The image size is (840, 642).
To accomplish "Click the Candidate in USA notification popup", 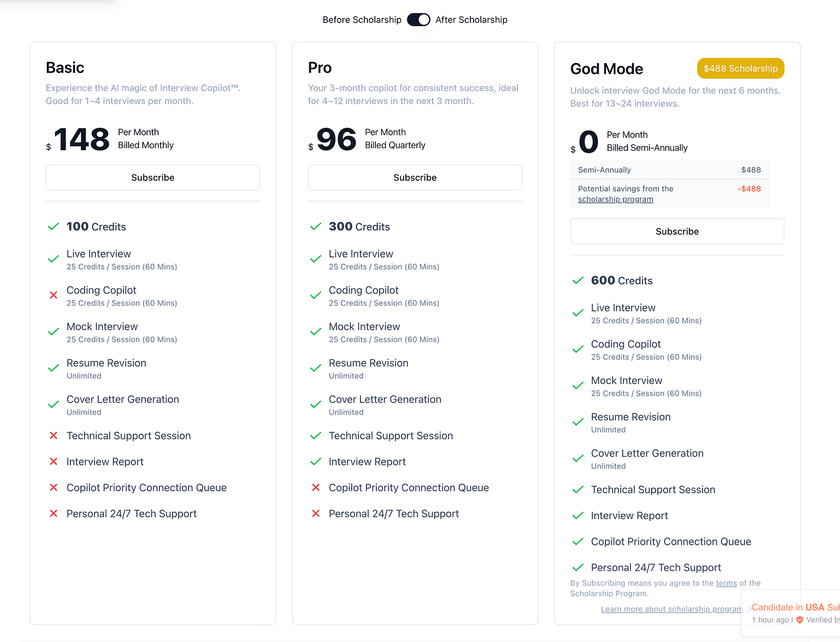I will (x=791, y=613).
